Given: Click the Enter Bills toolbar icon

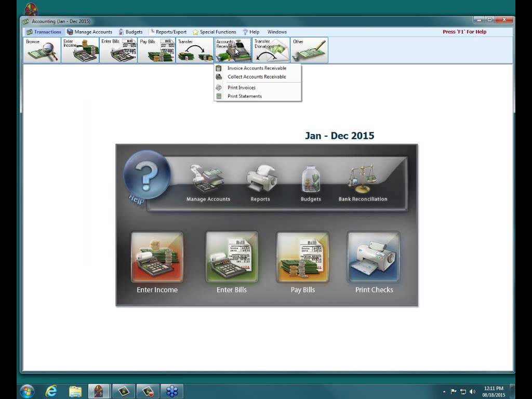Looking at the screenshot, I should 118,50.
